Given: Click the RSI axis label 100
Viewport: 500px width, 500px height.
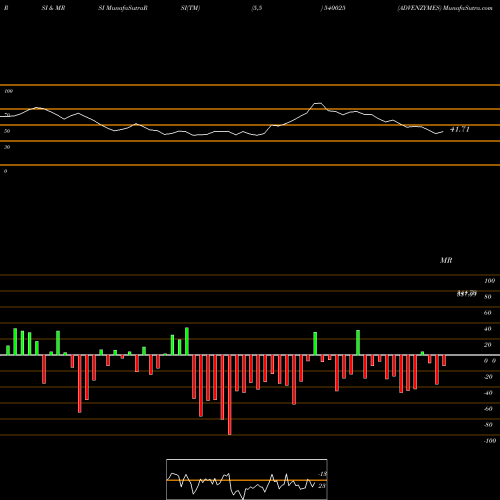Looking at the screenshot, I should 8,91.
